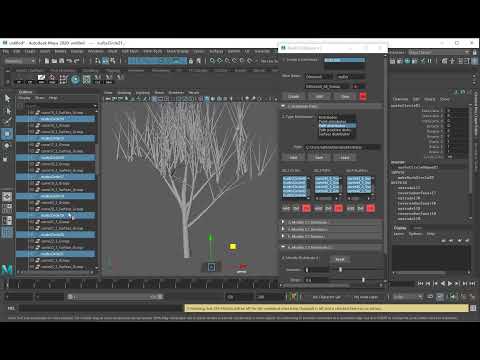This screenshot has width=480, height=360.
Task: Click red button under the third object list
Action: pos(370,209)
